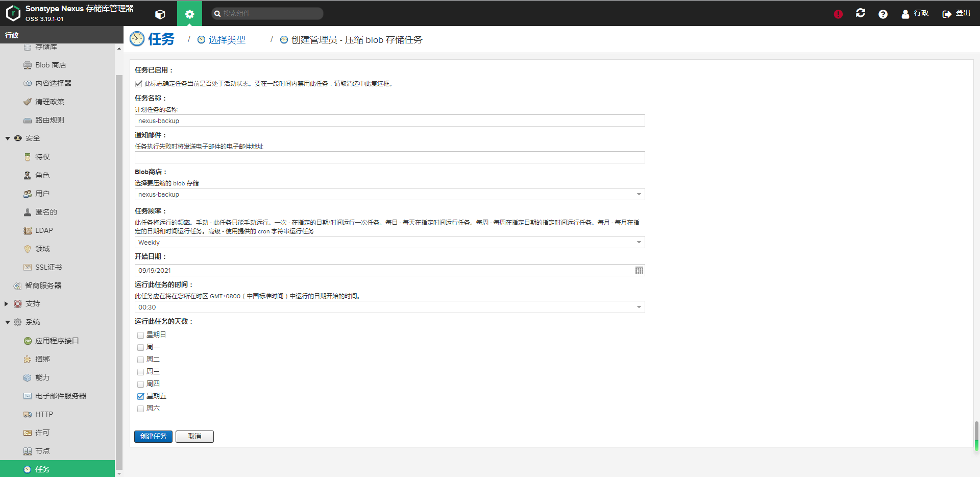980x477 pixels.
Task: Open HTTP in sidebar
Action: pos(44,414)
